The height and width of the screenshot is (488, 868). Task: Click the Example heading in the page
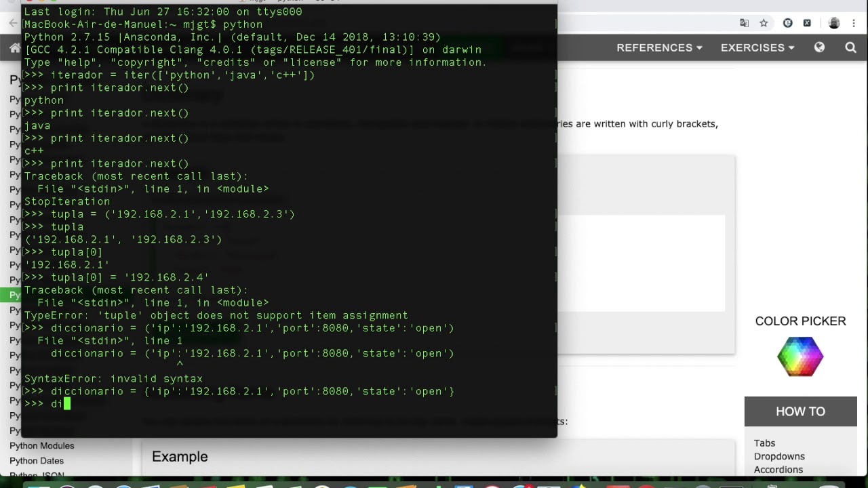tap(180, 457)
